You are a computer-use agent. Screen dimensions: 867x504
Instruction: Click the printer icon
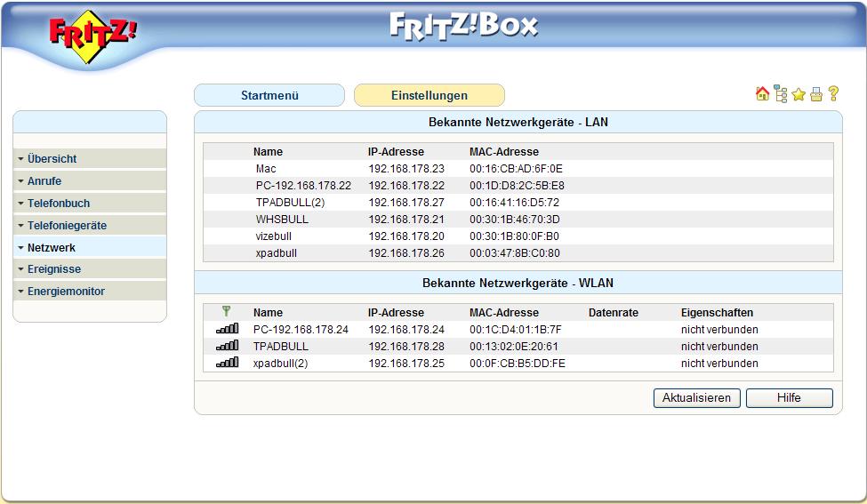(x=816, y=95)
